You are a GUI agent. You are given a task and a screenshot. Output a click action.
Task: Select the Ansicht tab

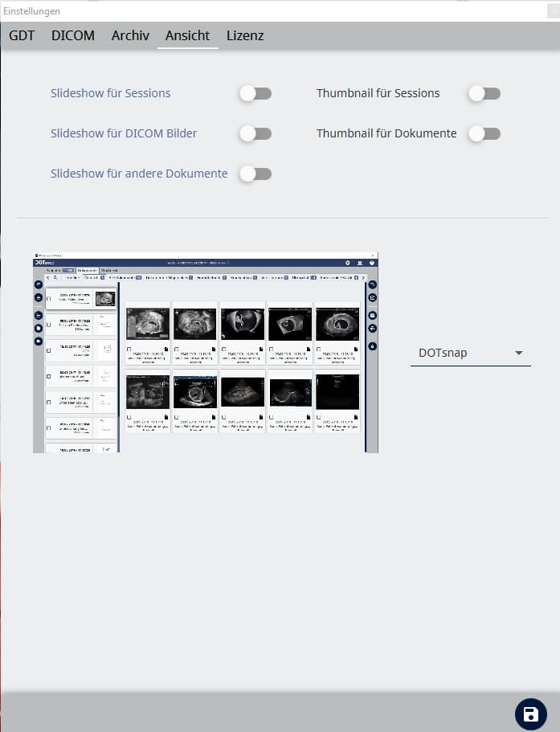click(x=187, y=35)
